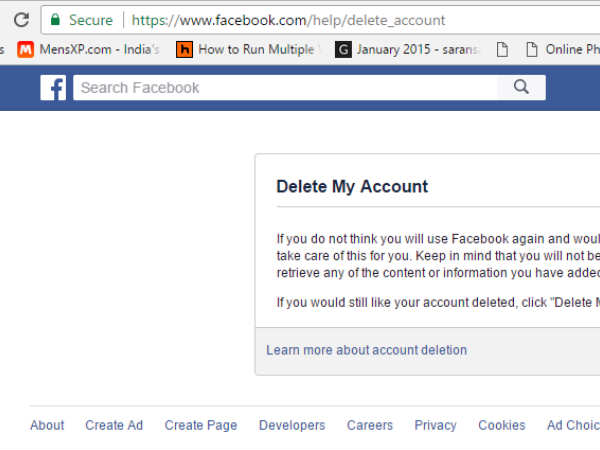Click the magnifying glass search button
Viewport: 600px width, 450px height.
pyautogui.click(x=521, y=88)
